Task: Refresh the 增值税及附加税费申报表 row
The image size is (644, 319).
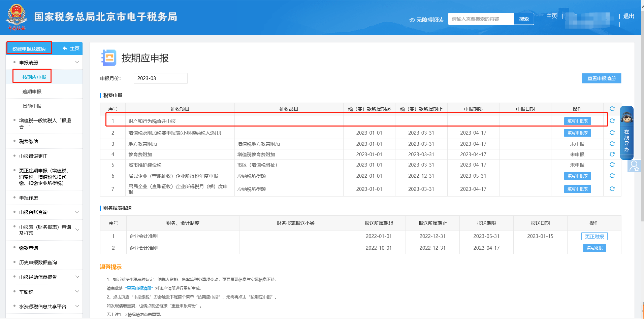Action: click(612, 133)
